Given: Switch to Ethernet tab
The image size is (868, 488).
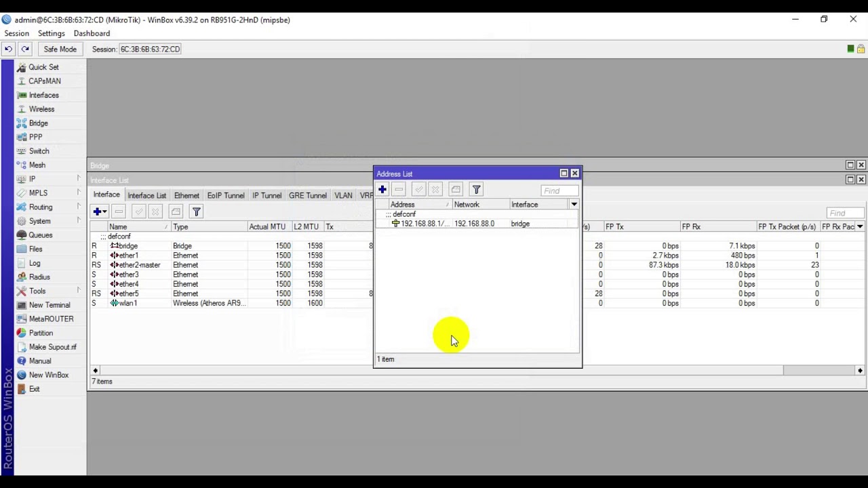Looking at the screenshot, I should click(186, 195).
